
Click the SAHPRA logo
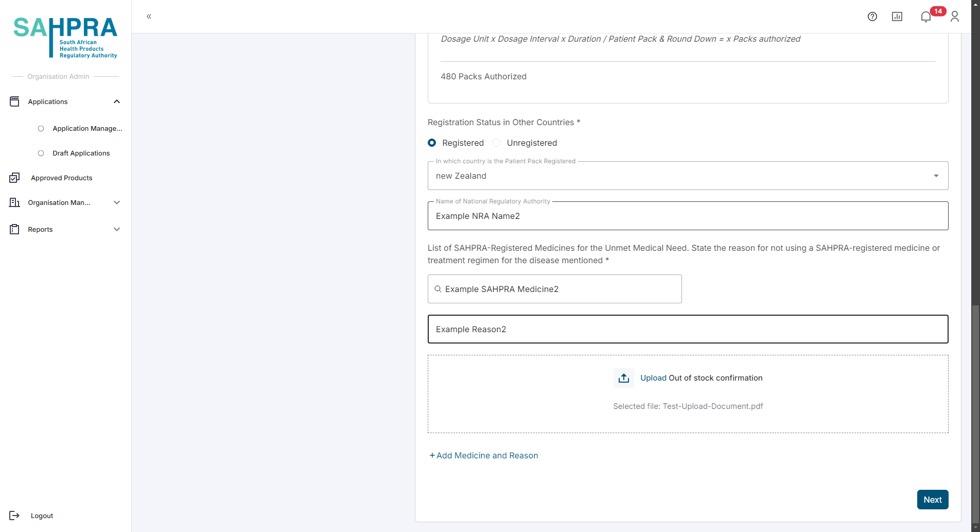pos(65,37)
